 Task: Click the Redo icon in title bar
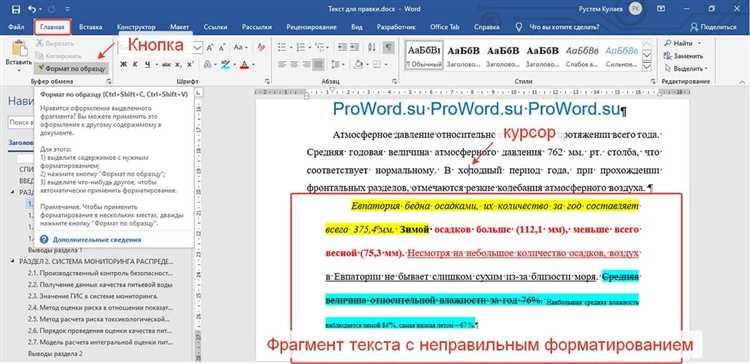[52, 9]
